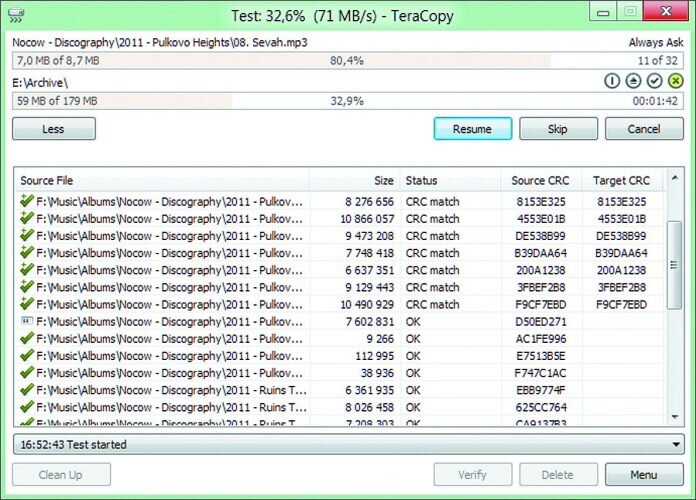Click the green check icon on 6 361 935 row
Viewport: 696px width, 500px height.
tap(27, 389)
